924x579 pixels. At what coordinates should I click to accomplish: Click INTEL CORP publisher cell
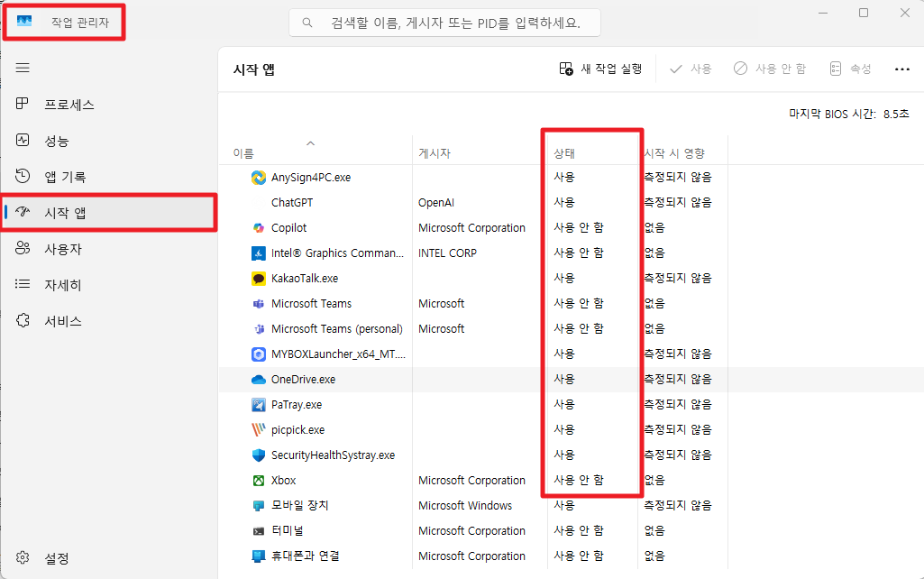[x=447, y=253]
